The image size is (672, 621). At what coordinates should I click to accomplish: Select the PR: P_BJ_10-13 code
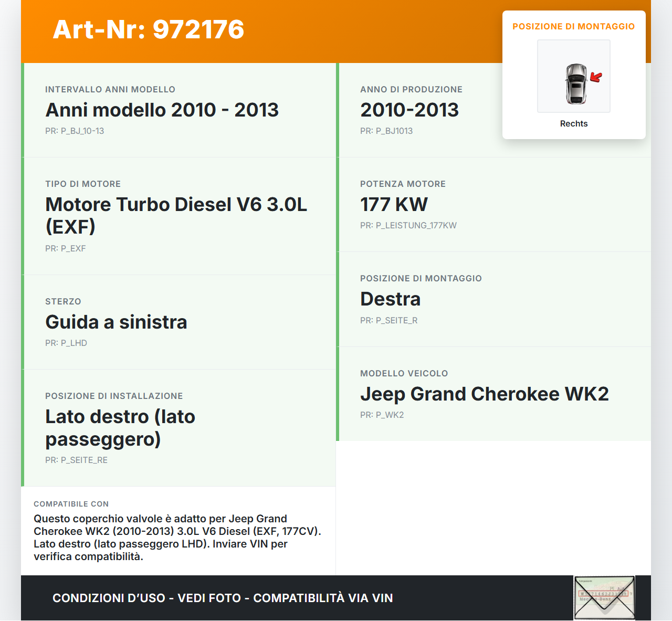pos(75,131)
